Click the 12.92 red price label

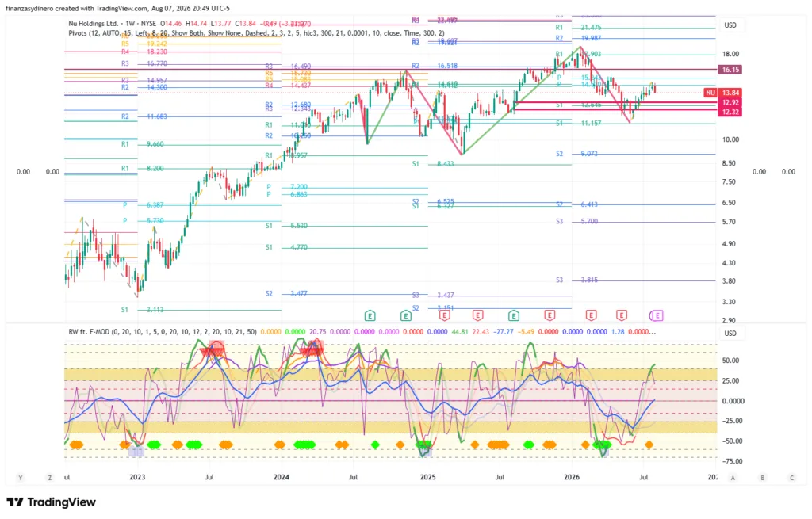pos(730,102)
